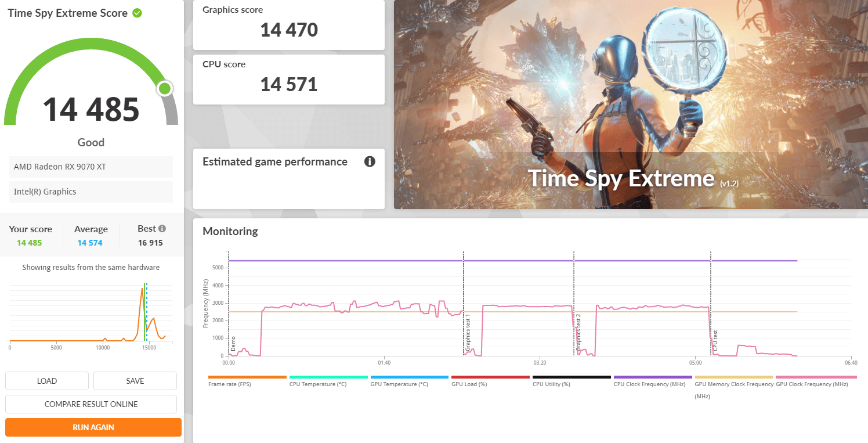This screenshot has width=868, height=443.
Task: Click the Intel(R) Graphics entry
Action: [91, 192]
